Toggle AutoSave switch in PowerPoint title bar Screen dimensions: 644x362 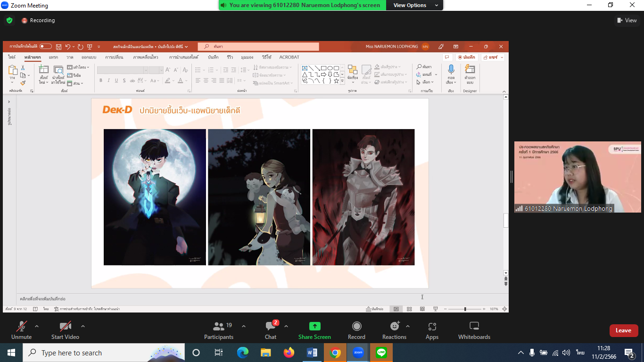tap(46, 47)
